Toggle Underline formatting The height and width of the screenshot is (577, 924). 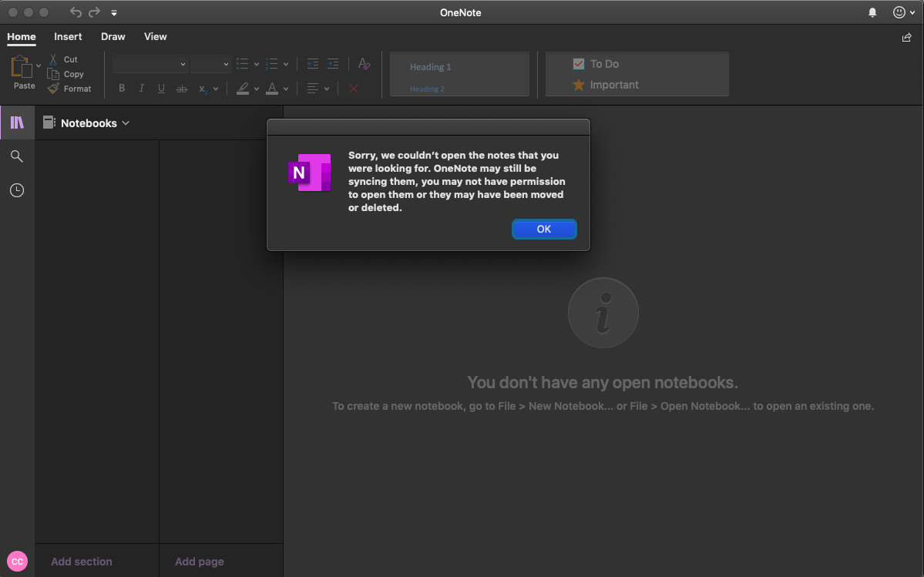[161, 89]
